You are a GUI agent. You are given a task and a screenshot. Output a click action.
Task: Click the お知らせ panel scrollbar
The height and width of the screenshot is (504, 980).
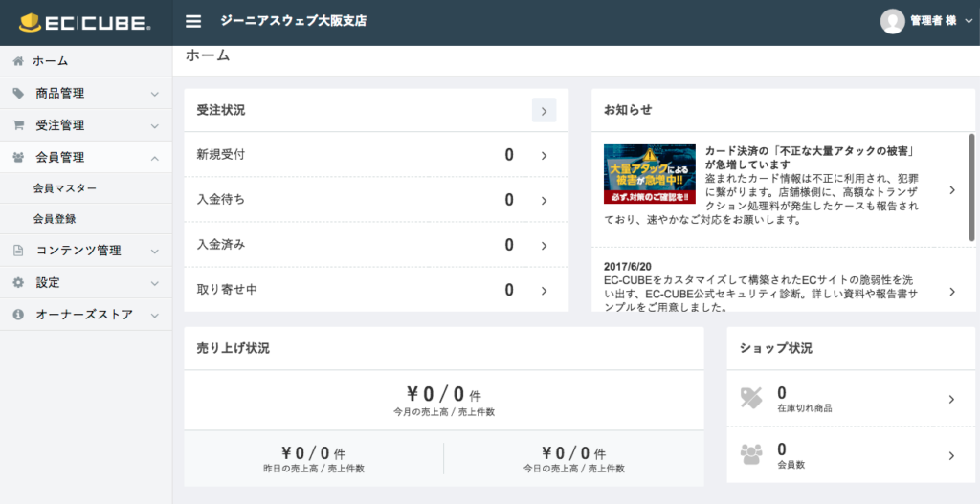971,186
